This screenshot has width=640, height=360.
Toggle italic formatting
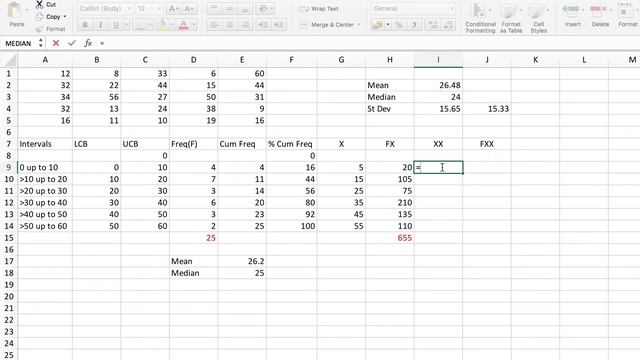point(100,25)
